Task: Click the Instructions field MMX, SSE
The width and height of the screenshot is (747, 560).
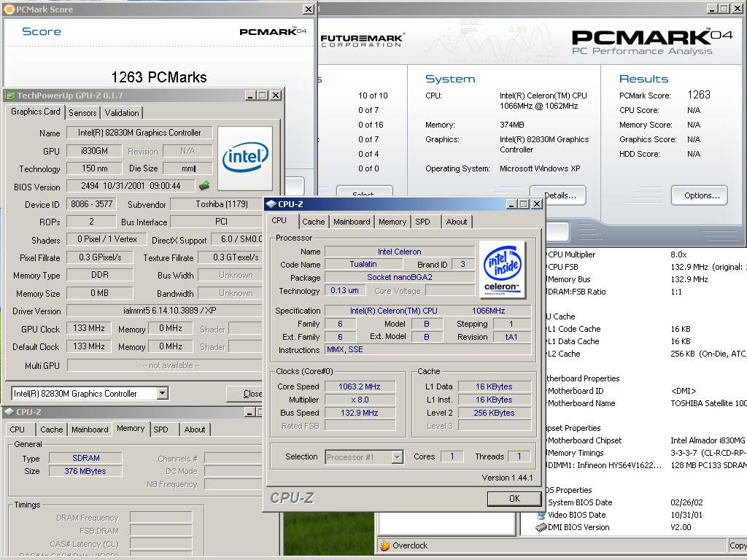Action: (x=427, y=349)
